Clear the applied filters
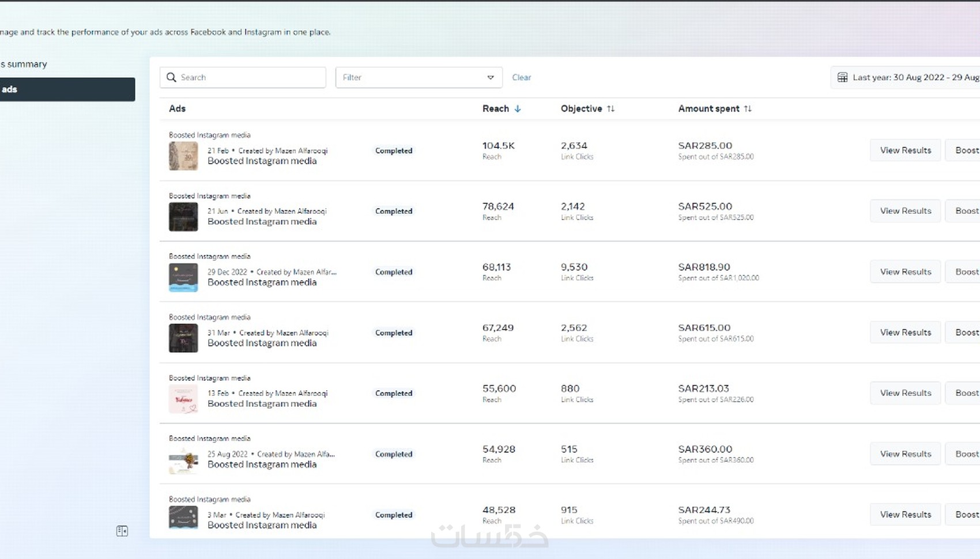980x559 pixels. (521, 77)
